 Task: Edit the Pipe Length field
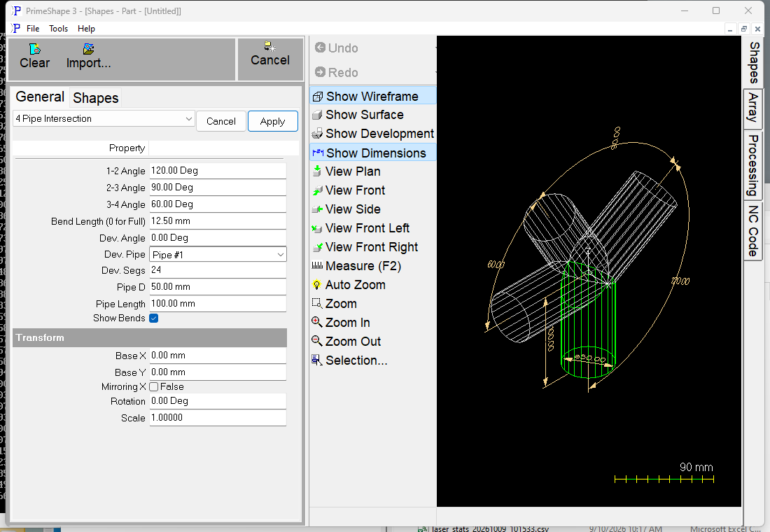[218, 303]
